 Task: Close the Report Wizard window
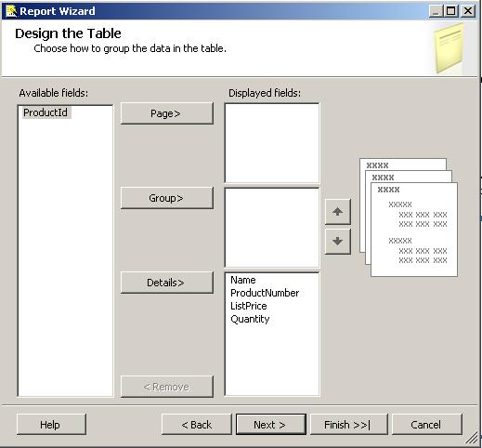(x=468, y=11)
